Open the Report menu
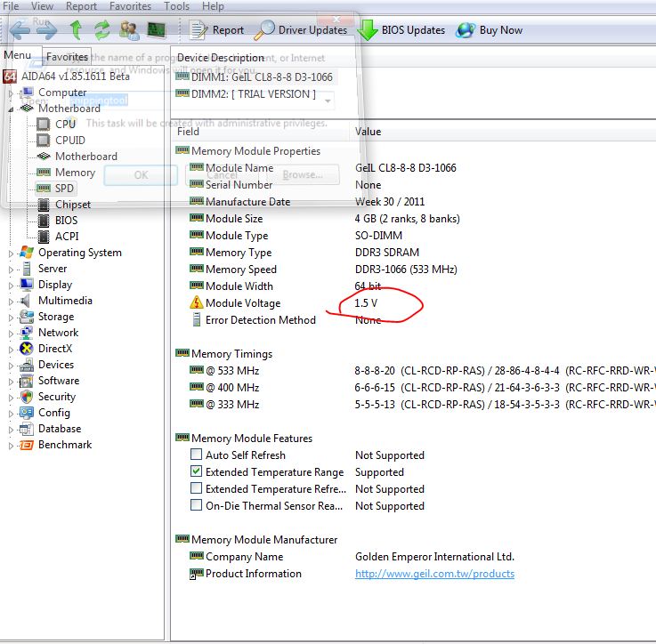This screenshot has height=644, width=656. click(81, 6)
